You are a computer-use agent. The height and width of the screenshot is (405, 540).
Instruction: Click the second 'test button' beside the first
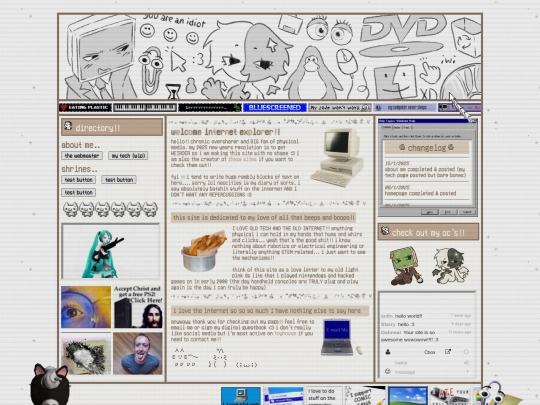tap(119, 180)
